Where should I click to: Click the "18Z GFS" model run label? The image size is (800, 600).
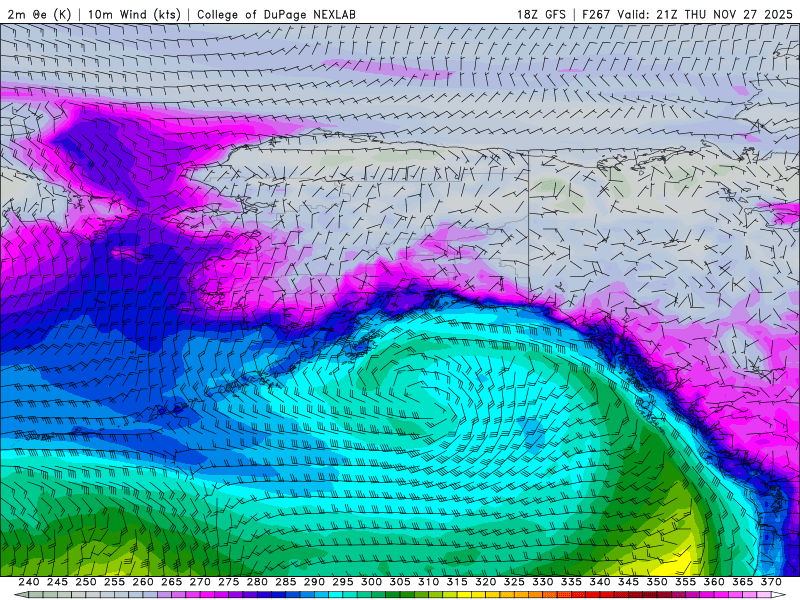pos(541,14)
